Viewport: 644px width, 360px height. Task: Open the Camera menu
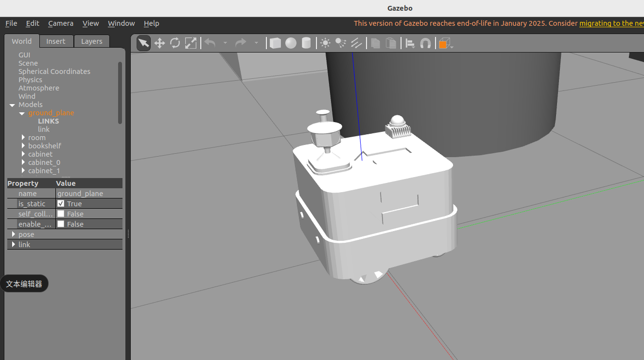[61, 23]
